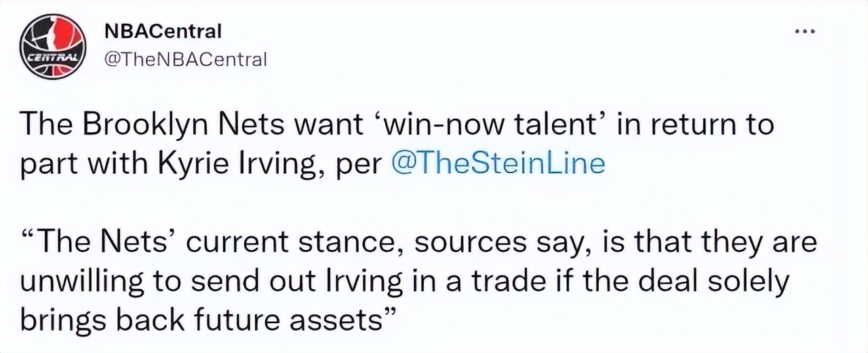Screen dimensions: 868x353
Task: Open the three-dot more options menu
Action: (805, 32)
